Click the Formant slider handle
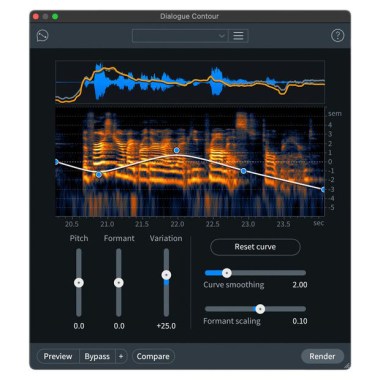The height and width of the screenshot is (380, 380). (x=119, y=283)
